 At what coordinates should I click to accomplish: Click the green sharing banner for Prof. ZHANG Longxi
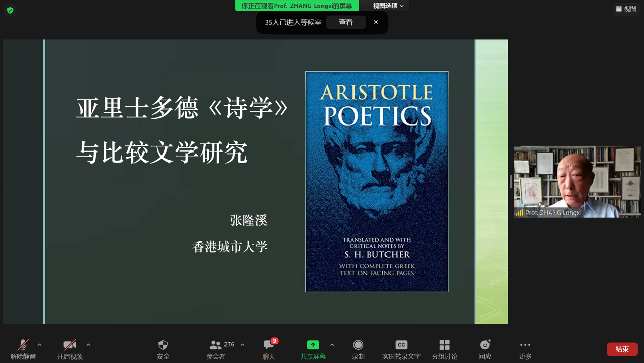[x=297, y=6]
